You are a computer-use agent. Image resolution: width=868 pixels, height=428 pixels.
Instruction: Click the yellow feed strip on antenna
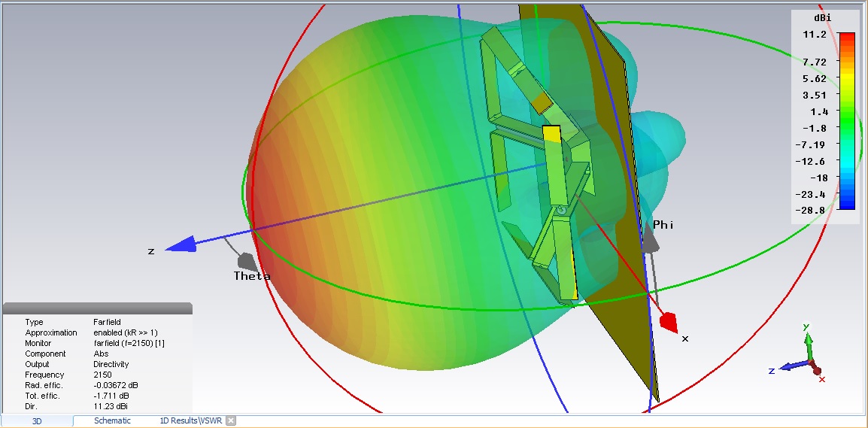(x=551, y=134)
